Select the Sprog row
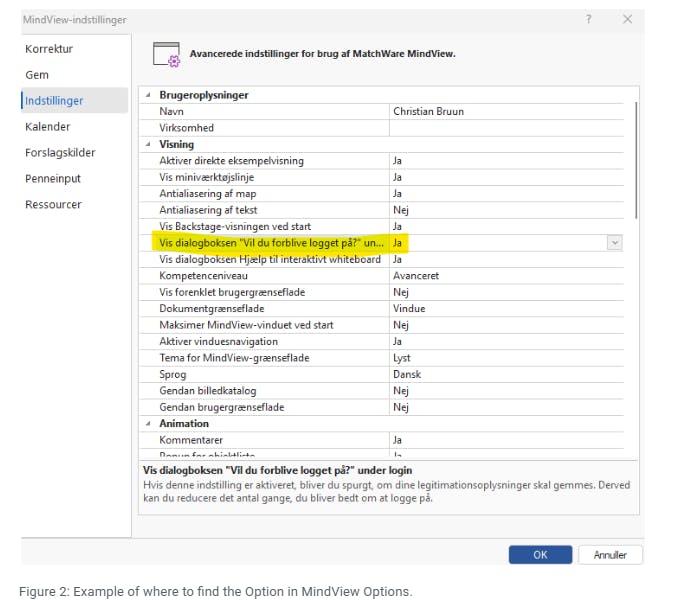The width and height of the screenshot is (679, 600). click(382, 374)
